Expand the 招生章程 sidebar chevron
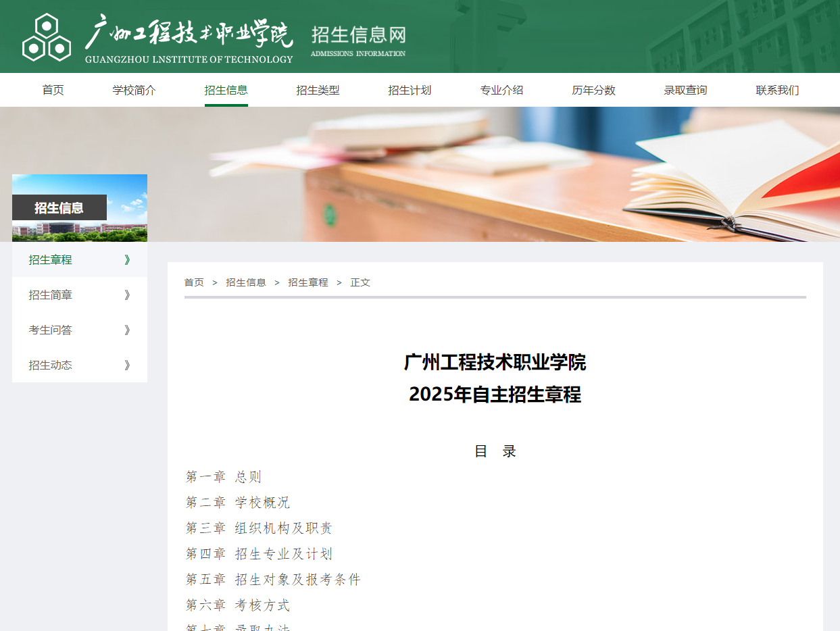Screen dimensions: 840x631 (x=127, y=259)
